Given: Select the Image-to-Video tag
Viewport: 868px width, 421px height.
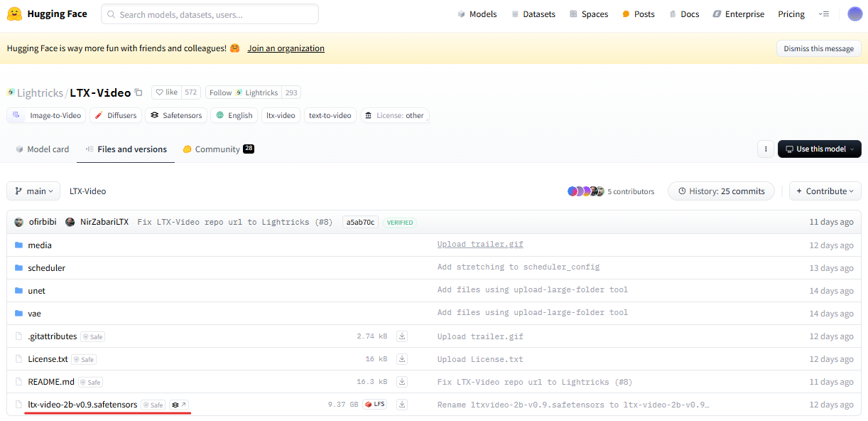Looking at the screenshot, I should 47,115.
